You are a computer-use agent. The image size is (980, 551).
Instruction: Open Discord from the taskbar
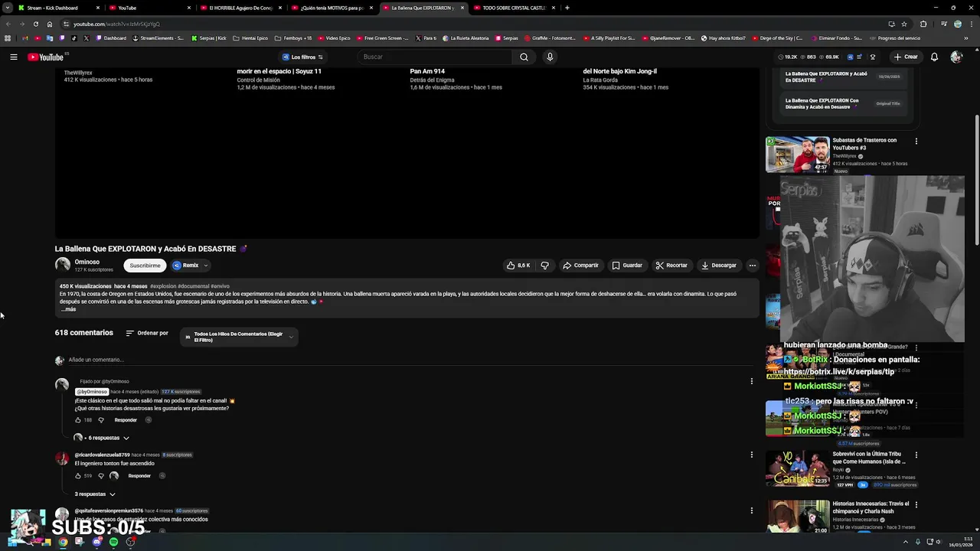(96, 542)
